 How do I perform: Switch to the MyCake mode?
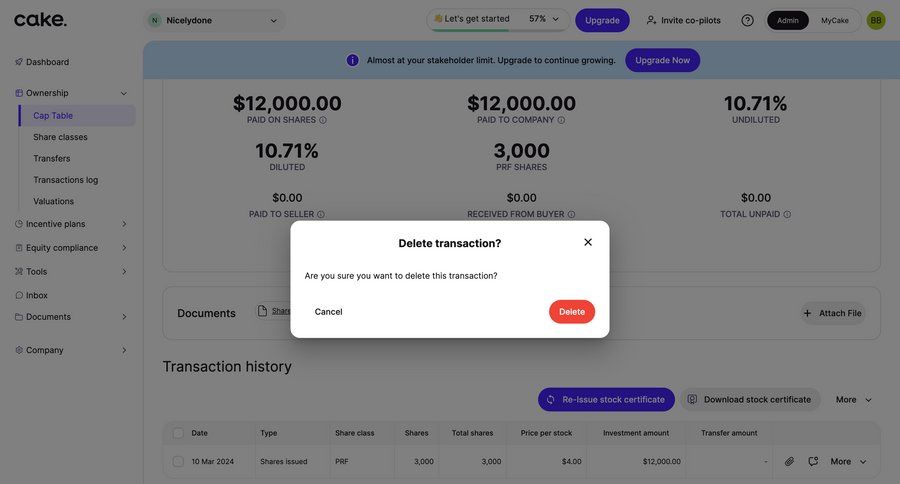pyautogui.click(x=835, y=20)
